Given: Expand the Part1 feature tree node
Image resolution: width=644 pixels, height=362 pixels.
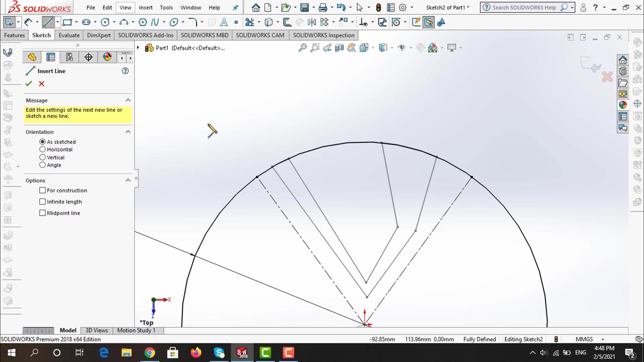Looking at the screenshot, I should click(x=138, y=48).
